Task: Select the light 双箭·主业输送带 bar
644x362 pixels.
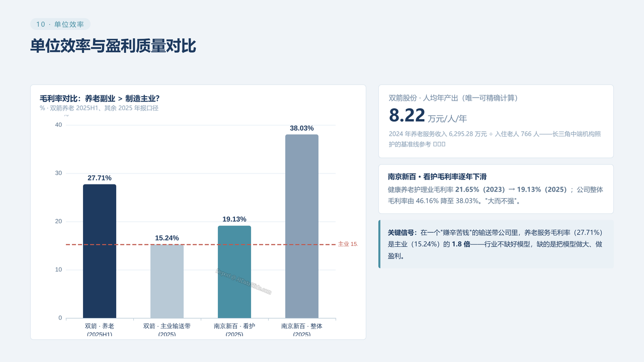Action: point(167,281)
